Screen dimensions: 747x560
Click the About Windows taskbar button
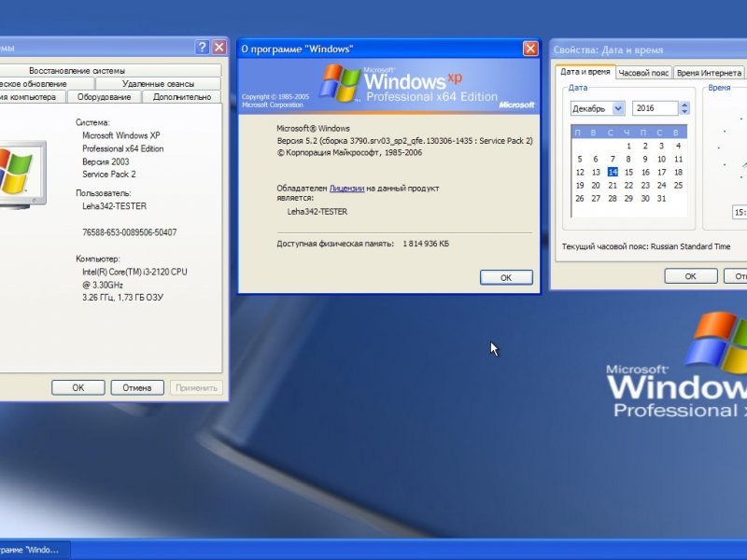[35, 550]
